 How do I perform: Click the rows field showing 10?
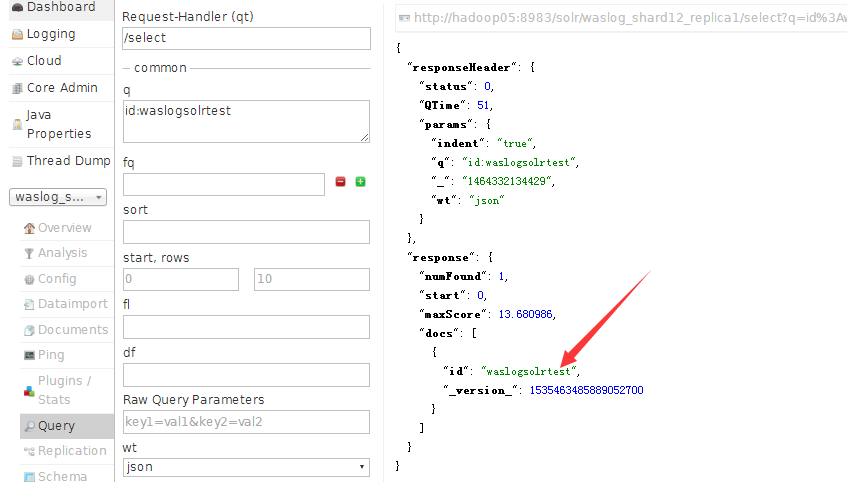pyautogui.click(x=312, y=279)
